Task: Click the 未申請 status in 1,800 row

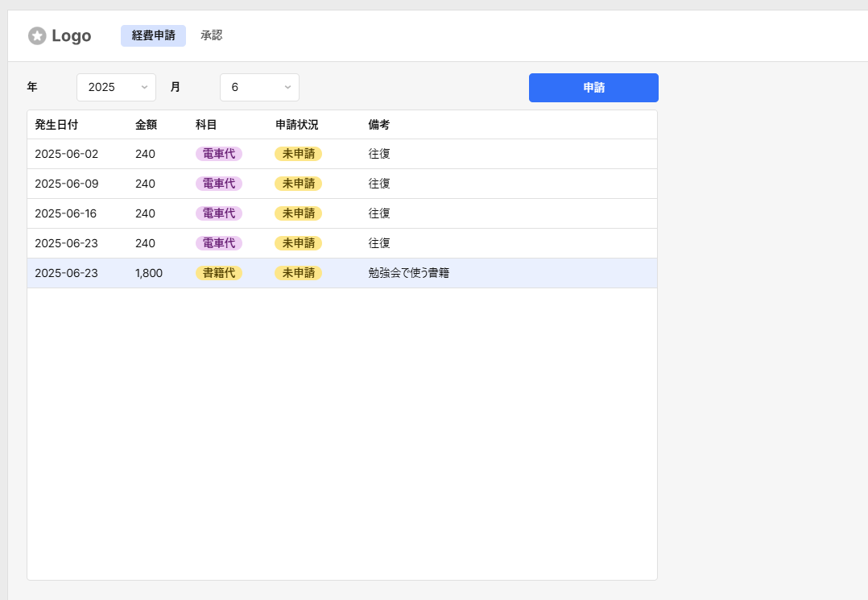Action: [x=298, y=273]
